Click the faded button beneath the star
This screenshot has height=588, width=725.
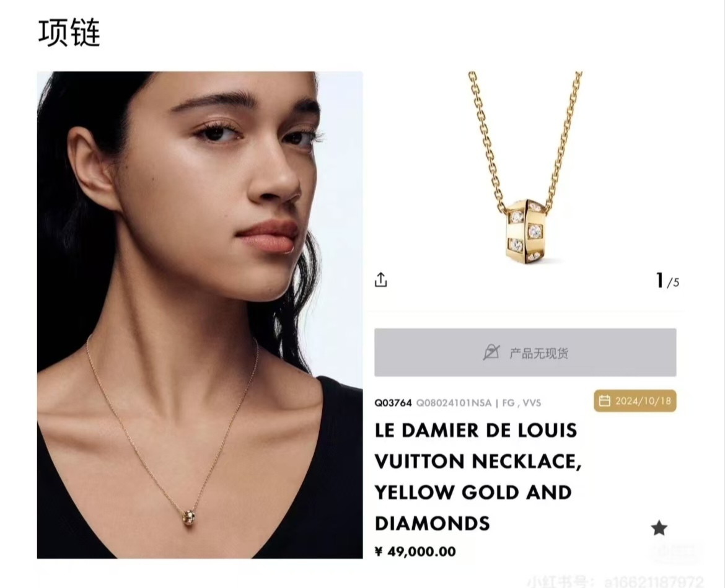tap(676, 551)
